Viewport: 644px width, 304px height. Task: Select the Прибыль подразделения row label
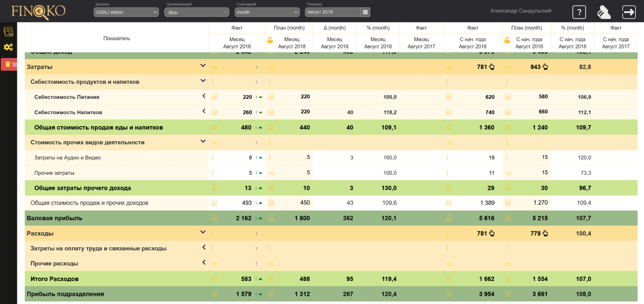65,294
